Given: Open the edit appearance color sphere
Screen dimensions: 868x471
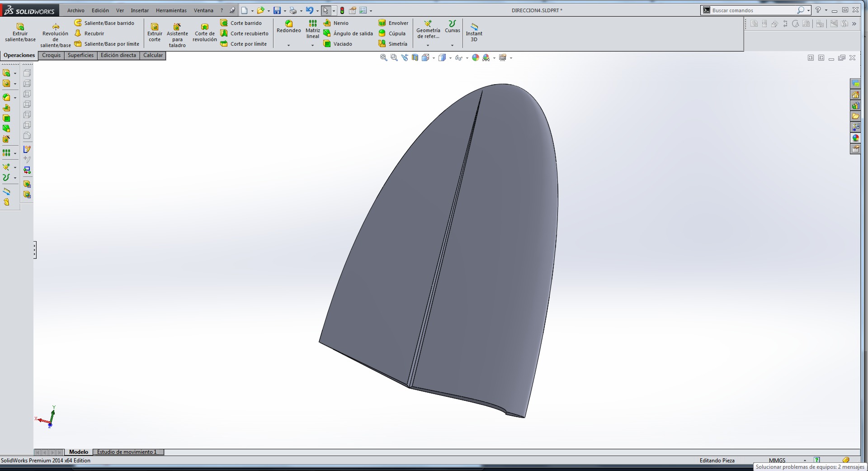Looking at the screenshot, I should 475,58.
